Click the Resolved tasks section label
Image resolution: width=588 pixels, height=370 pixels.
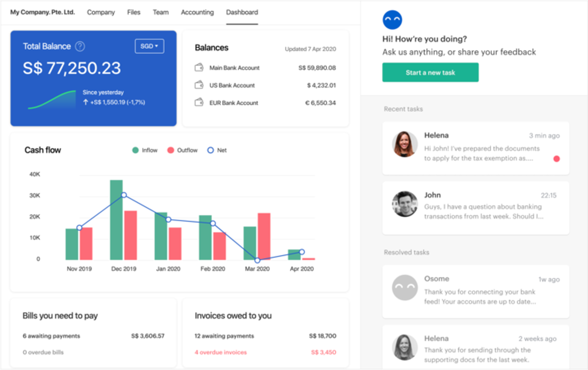tap(406, 252)
